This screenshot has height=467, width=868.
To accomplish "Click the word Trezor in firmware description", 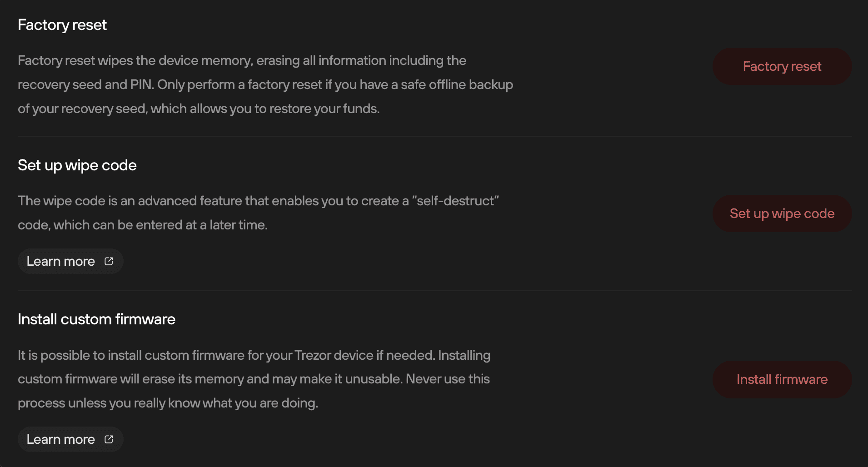I will pyautogui.click(x=313, y=355).
